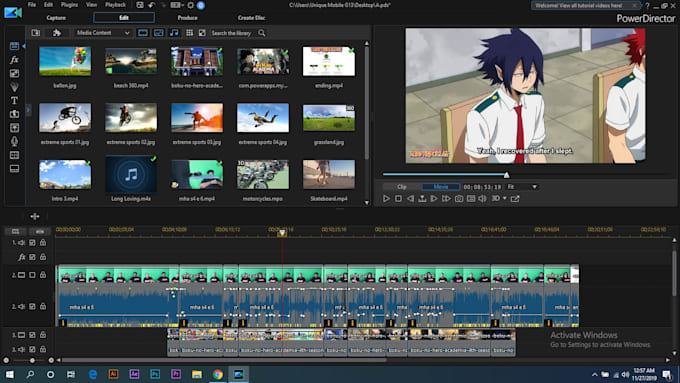
Task: Select the Long Loving.m4a audio thumbnail
Action: coord(131,174)
